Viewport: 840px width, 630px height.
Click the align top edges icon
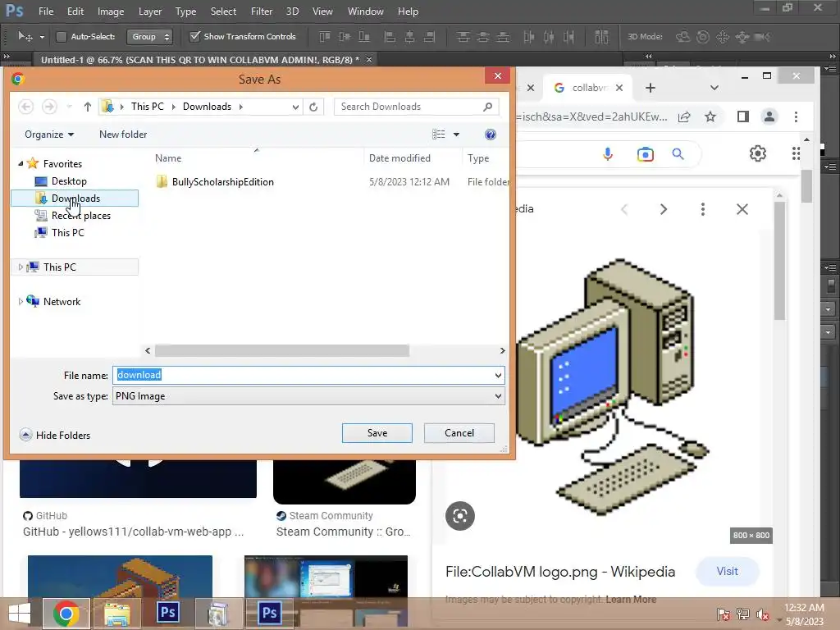click(325, 36)
